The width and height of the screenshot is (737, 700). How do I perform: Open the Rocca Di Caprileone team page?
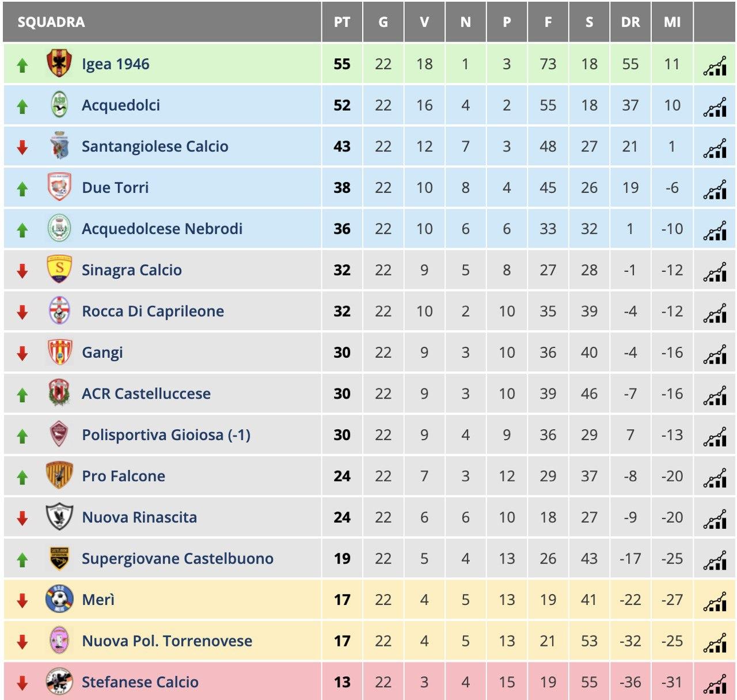point(153,311)
